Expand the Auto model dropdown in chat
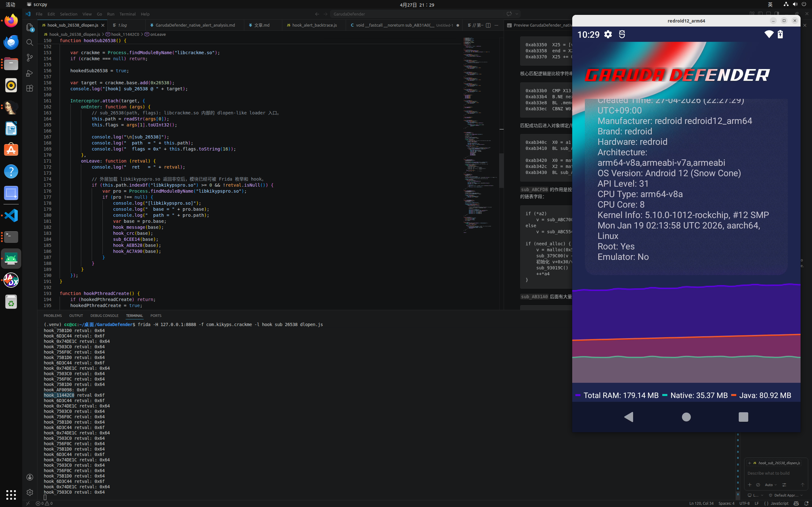This screenshot has width=812, height=507. [x=771, y=485]
